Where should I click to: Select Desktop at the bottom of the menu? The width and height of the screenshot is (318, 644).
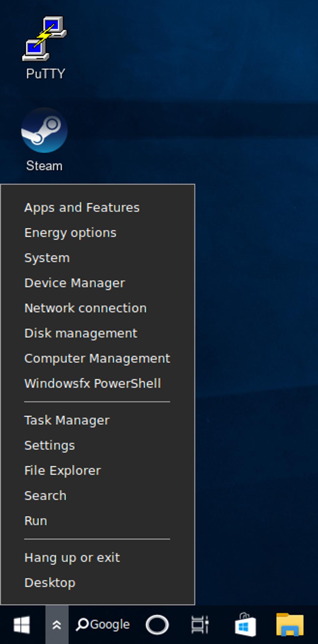[49, 583]
